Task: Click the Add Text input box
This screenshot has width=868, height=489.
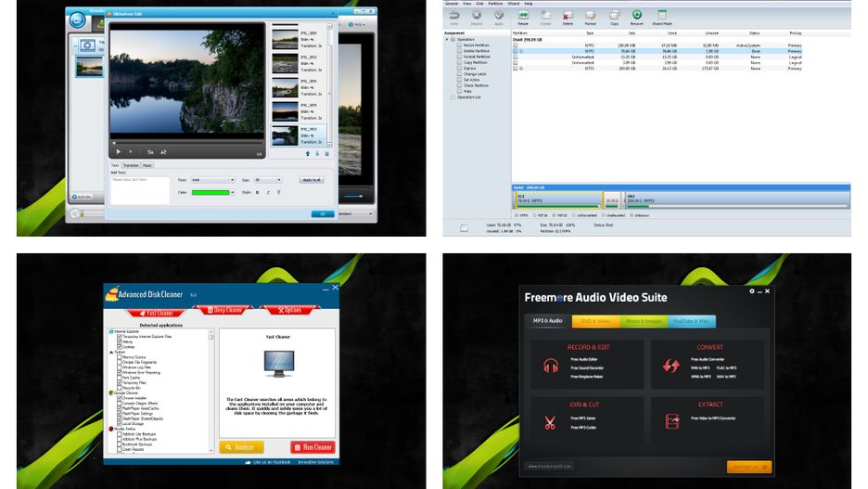Action: 140,190
